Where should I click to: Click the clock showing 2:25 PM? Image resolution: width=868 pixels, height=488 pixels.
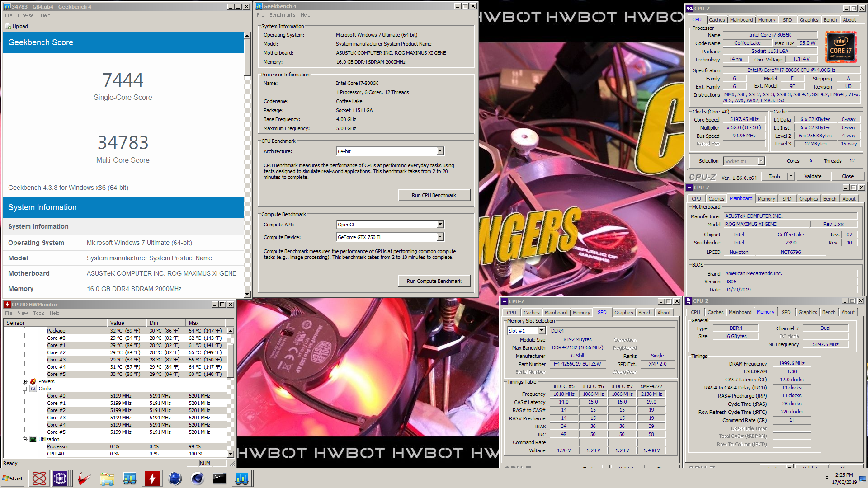click(844, 475)
